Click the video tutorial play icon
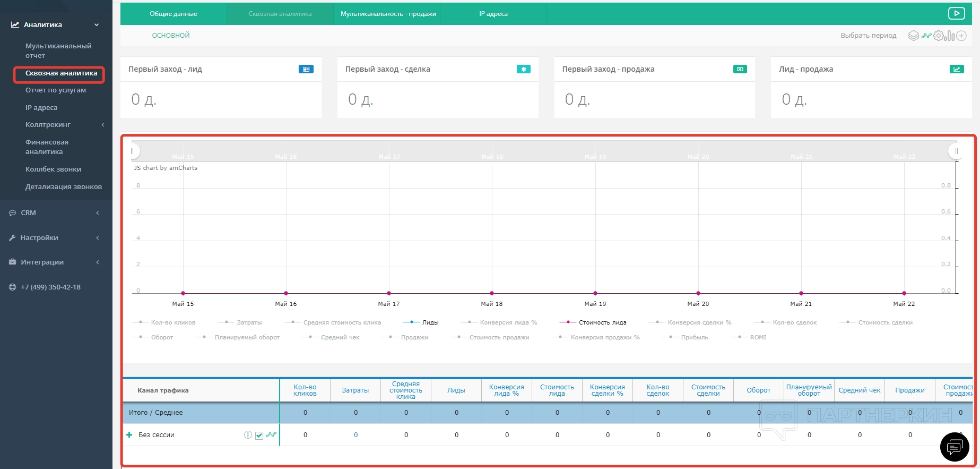Screen dimensions: 980x469 coord(956,13)
